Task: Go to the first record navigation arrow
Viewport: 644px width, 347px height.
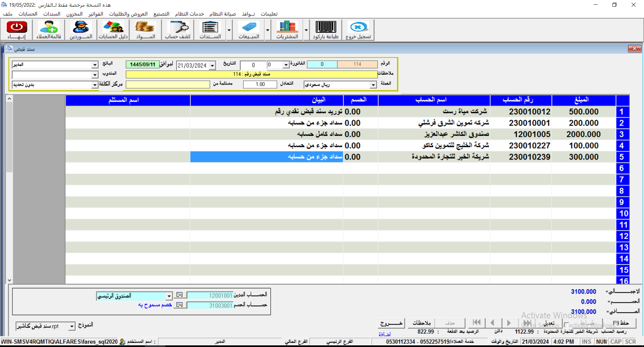Action: (477, 323)
